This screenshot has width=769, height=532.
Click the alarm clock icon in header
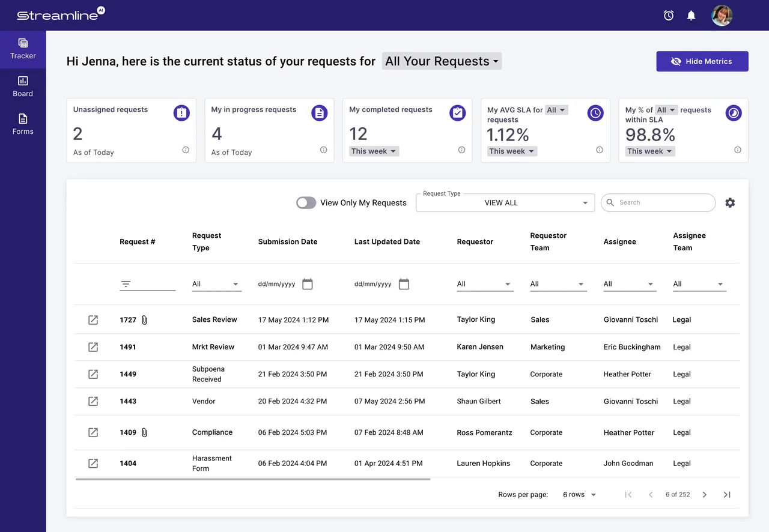[669, 16]
